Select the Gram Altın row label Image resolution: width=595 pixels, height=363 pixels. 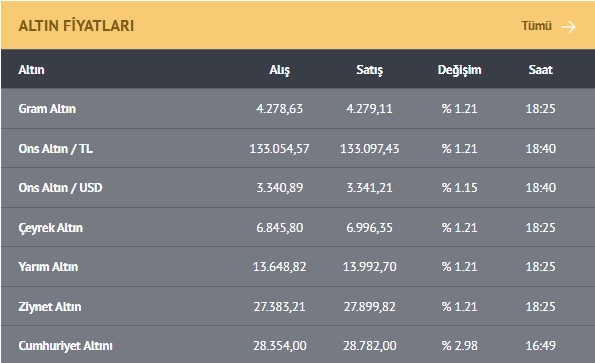click(47, 109)
